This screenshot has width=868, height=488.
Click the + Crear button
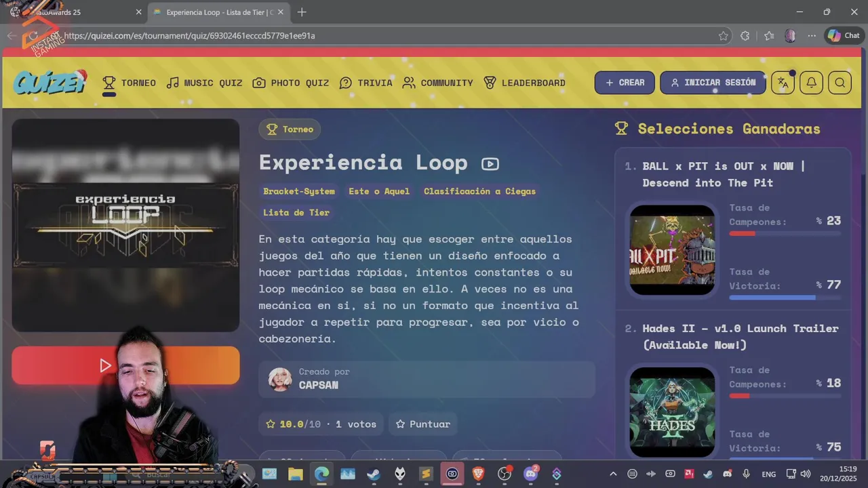pos(625,83)
